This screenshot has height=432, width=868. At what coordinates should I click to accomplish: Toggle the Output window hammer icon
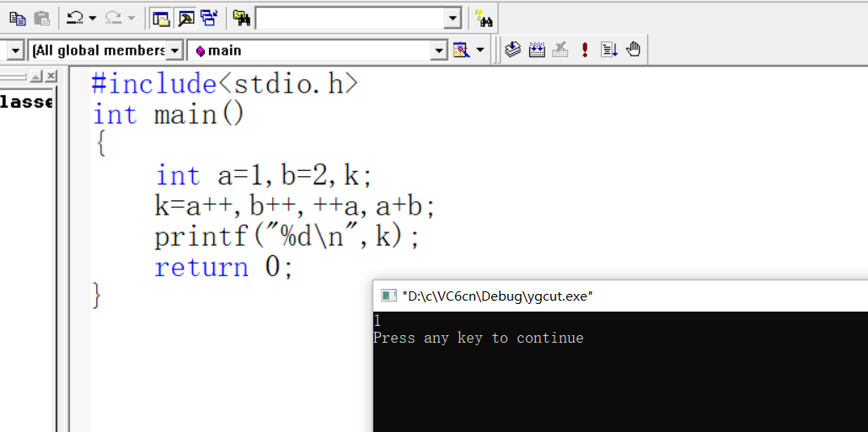click(x=185, y=19)
